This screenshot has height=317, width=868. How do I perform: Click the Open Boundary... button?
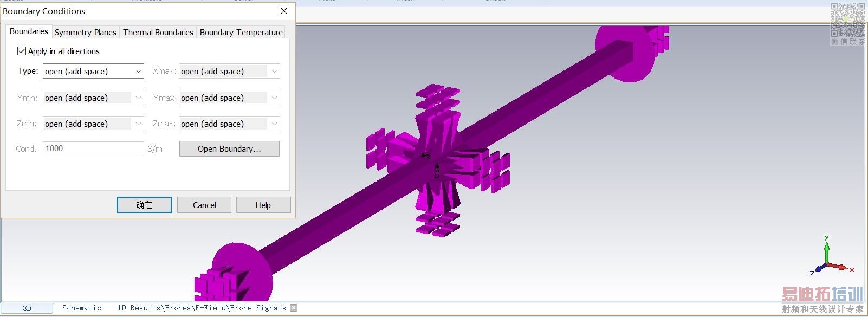tap(229, 148)
